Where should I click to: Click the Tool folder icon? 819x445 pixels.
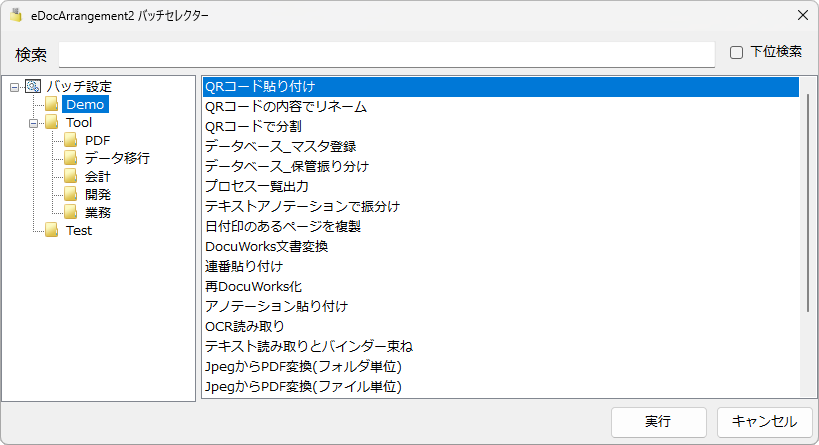pyautogui.click(x=51, y=122)
